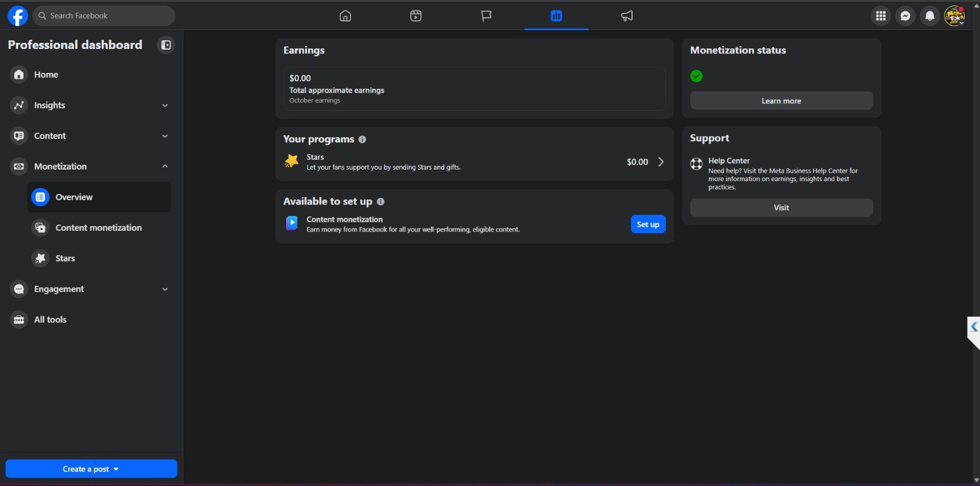Open the Reels video tab icon
Image resolution: width=980 pixels, height=486 pixels.
[x=416, y=16]
